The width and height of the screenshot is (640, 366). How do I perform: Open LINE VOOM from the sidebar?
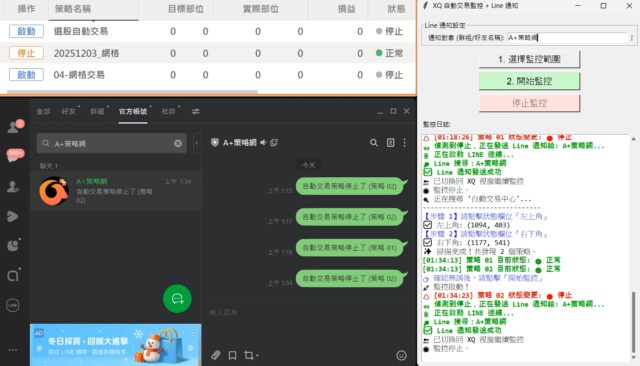pos(13,216)
